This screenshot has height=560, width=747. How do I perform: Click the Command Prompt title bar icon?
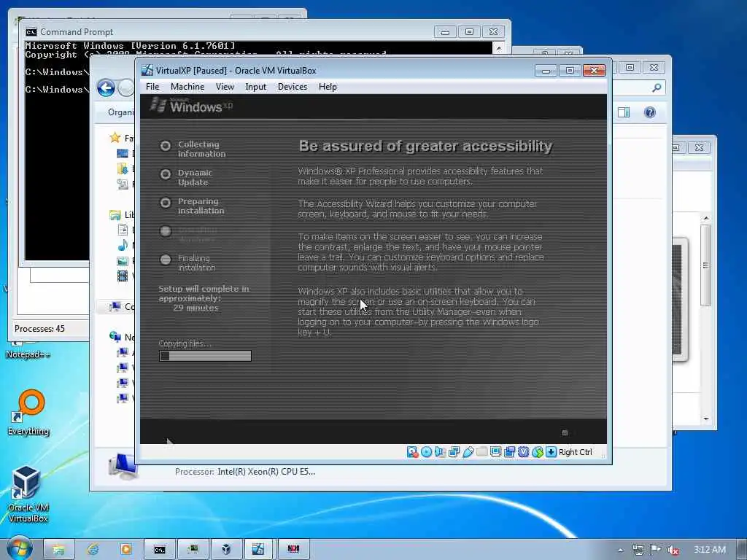point(31,32)
